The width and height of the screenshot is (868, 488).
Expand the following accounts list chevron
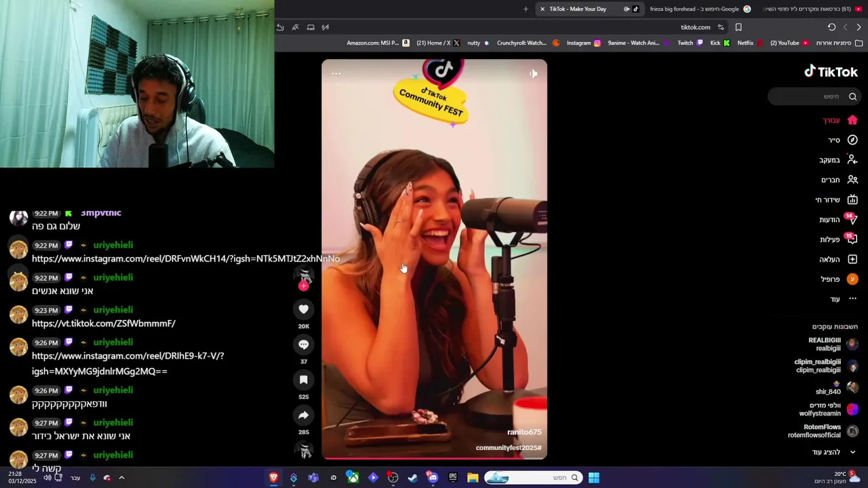point(852,452)
